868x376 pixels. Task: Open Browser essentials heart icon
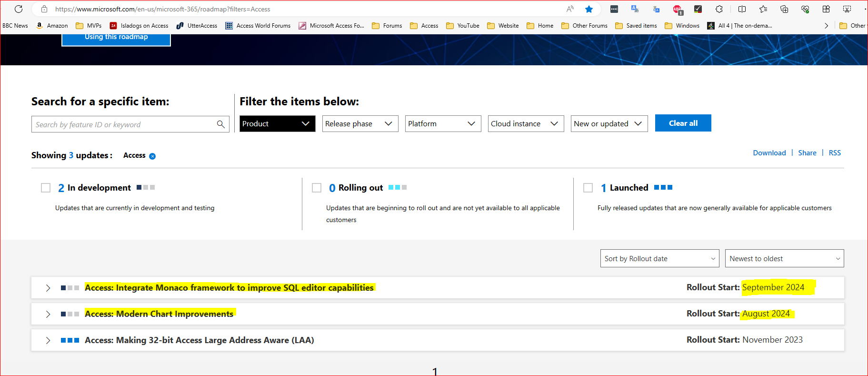(x=805, y=9)
